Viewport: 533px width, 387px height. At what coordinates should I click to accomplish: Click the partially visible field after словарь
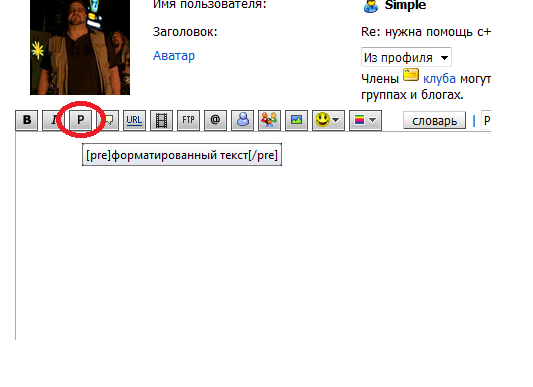pos(486,120)
